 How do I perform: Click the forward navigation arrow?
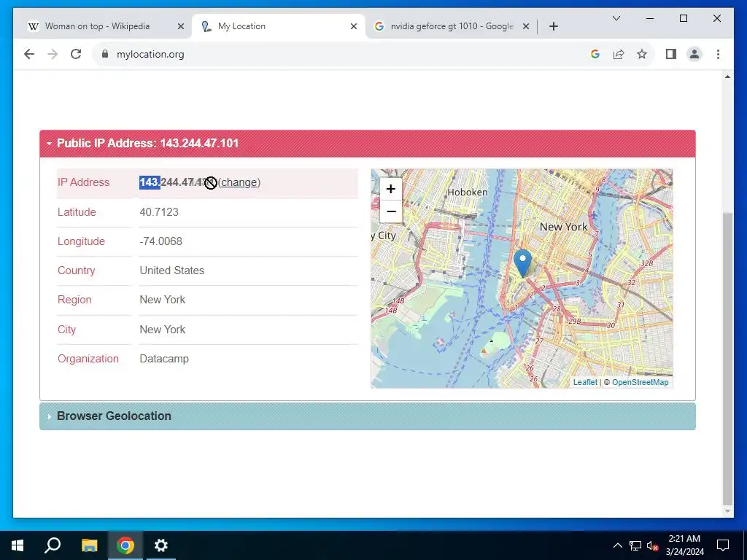53,54
